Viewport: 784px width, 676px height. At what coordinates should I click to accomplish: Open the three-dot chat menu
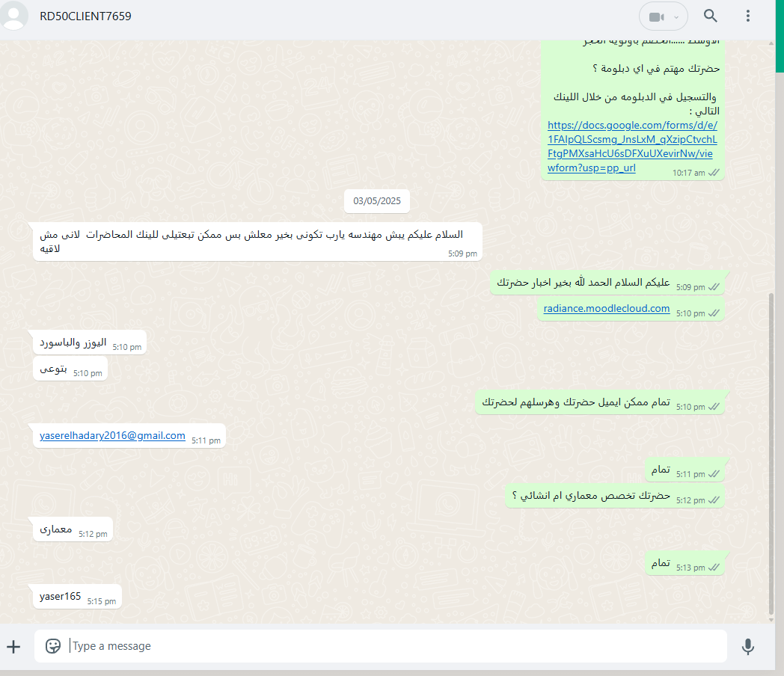(748, 16)
